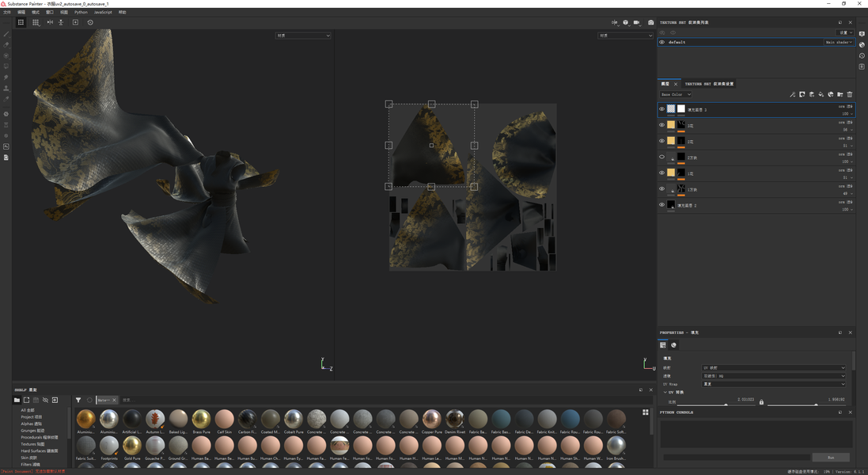The image size is (868, 475).
Task: Select the Eraser tool in left toolbar
Action: pos(6,45)
